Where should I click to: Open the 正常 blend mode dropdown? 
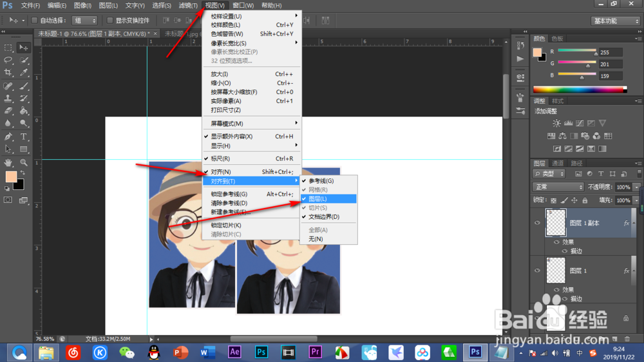point(558,187)
